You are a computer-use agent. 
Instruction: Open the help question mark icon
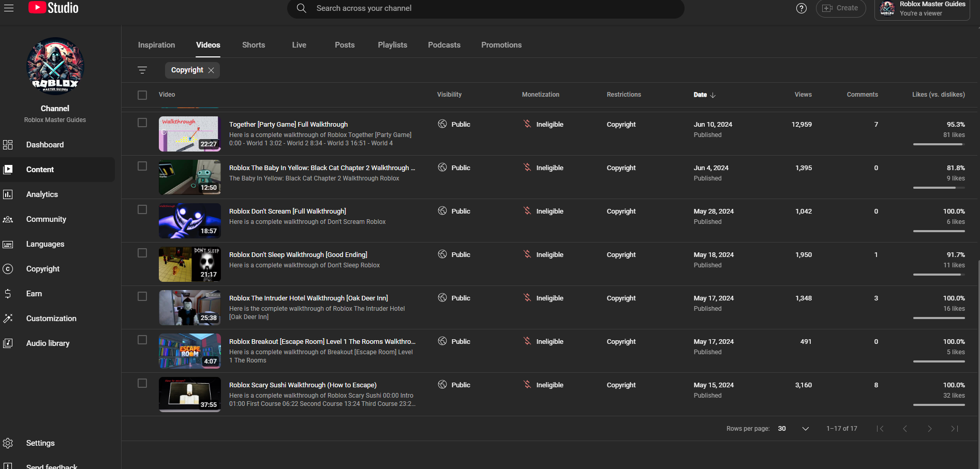[801, 8]
